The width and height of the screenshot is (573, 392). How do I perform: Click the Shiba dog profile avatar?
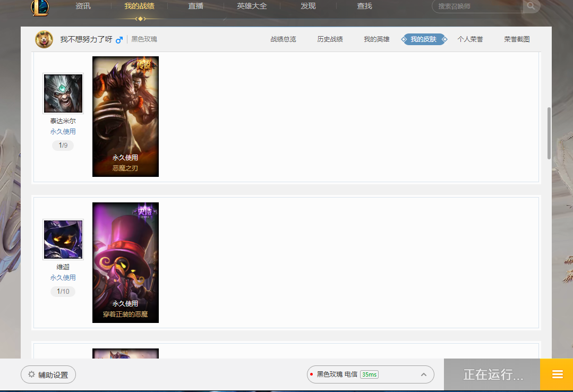(44, 39)
